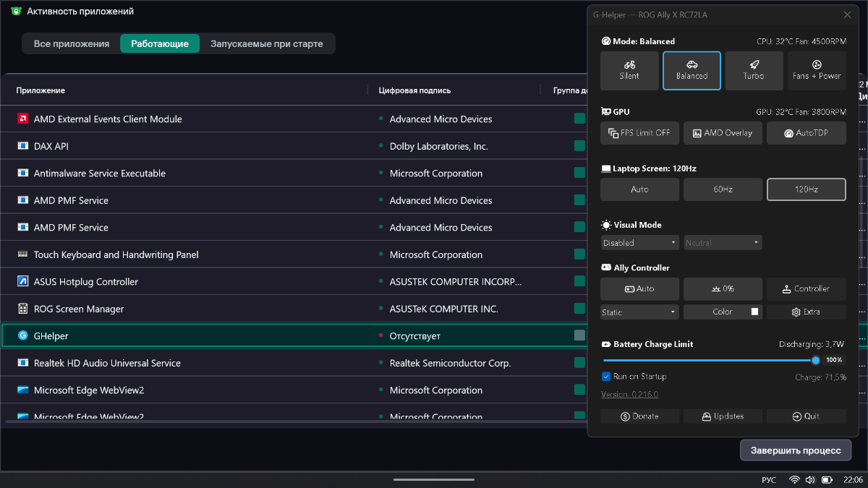Expand the Neutral color temperature dropdown
This screenshot has width=868, height=488.
pos(723,243)
